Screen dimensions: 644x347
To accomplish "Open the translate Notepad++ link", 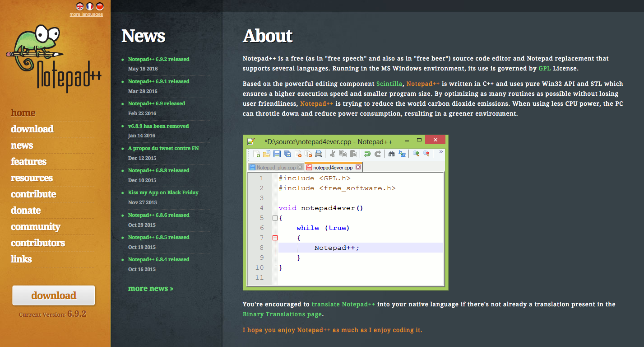I will point(343,304).
